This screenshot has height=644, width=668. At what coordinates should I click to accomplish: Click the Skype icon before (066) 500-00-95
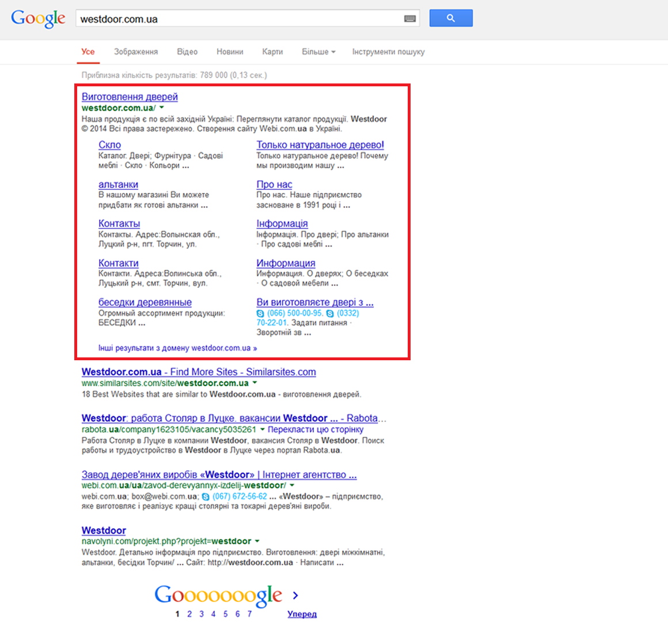coord(260,313)
